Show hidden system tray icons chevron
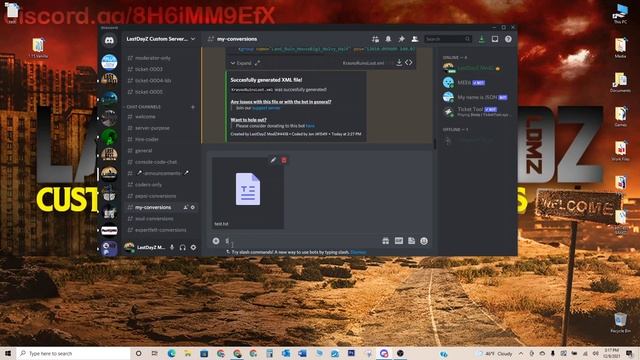The image size is (640, 360). click(521, 353)
